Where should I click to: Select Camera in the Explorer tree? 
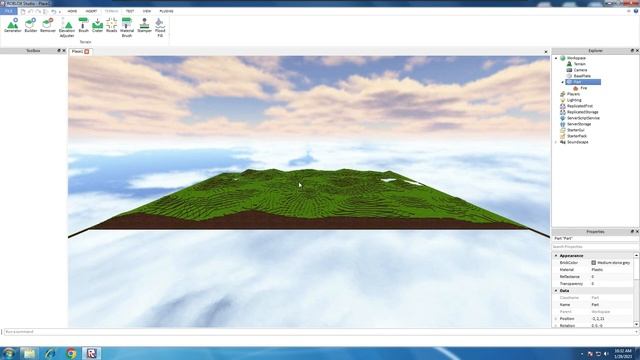(580, 70)
